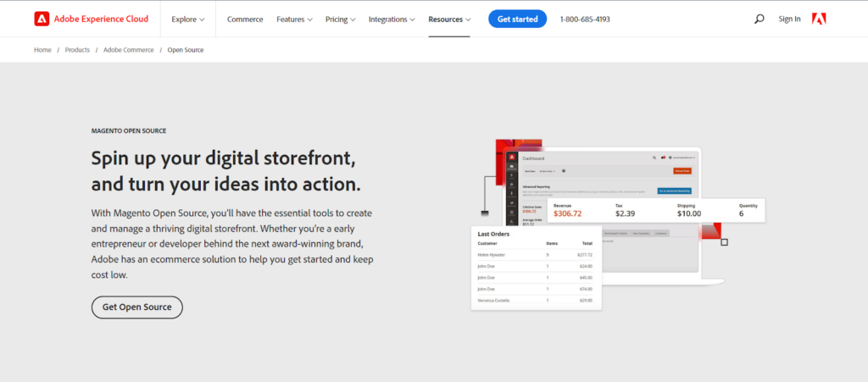Call link 1-800-685-4193
868x382 pixels.
click(x=585, y=19)
